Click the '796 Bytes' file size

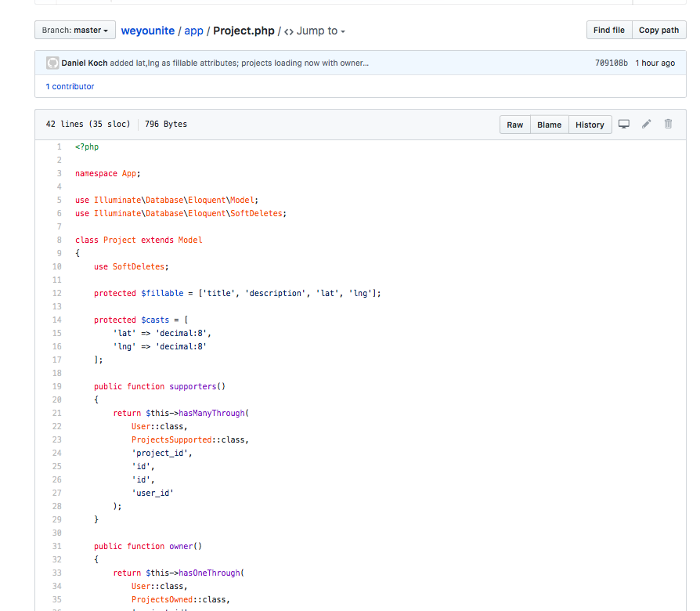coord(166,125)
